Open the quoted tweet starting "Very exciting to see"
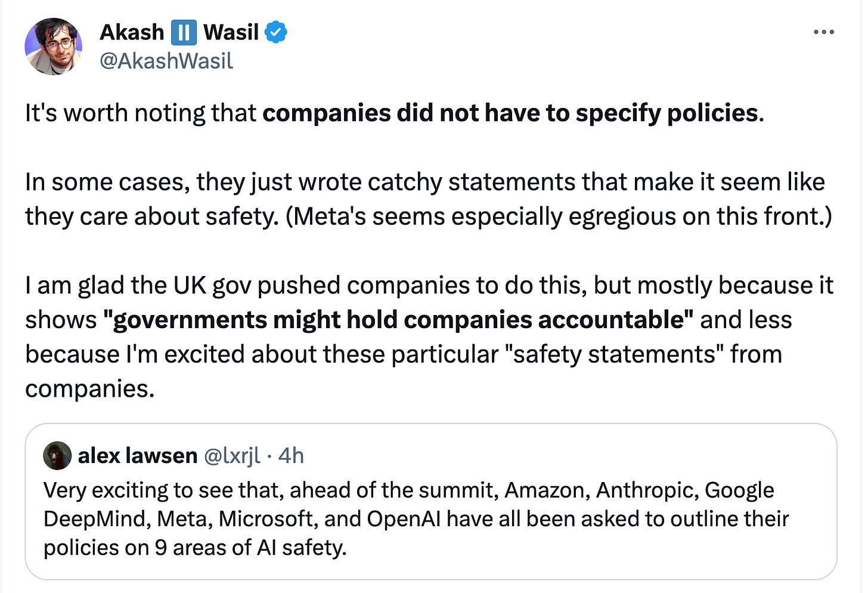The image size is (868, 593). 431,502
